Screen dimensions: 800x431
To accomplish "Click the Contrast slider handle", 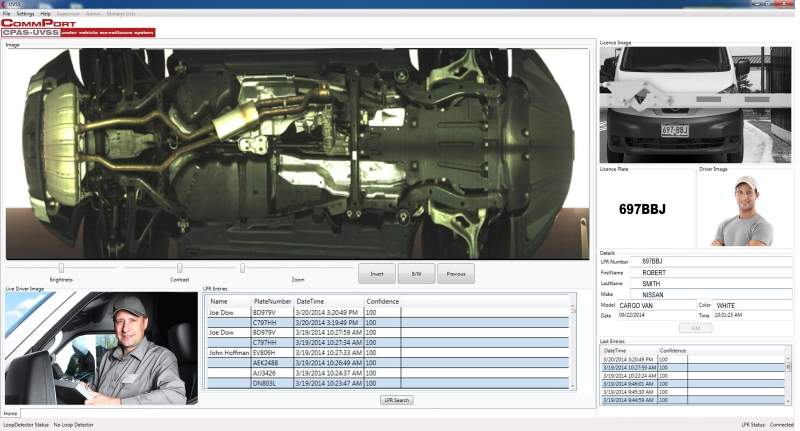I will 180,267.
